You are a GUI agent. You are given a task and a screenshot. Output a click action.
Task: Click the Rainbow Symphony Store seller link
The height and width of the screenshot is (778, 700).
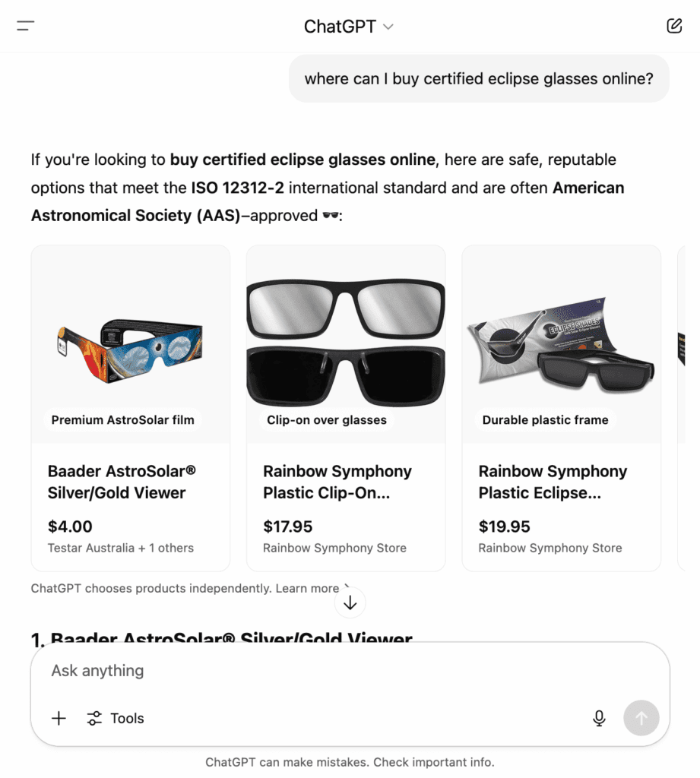[334, 548]
